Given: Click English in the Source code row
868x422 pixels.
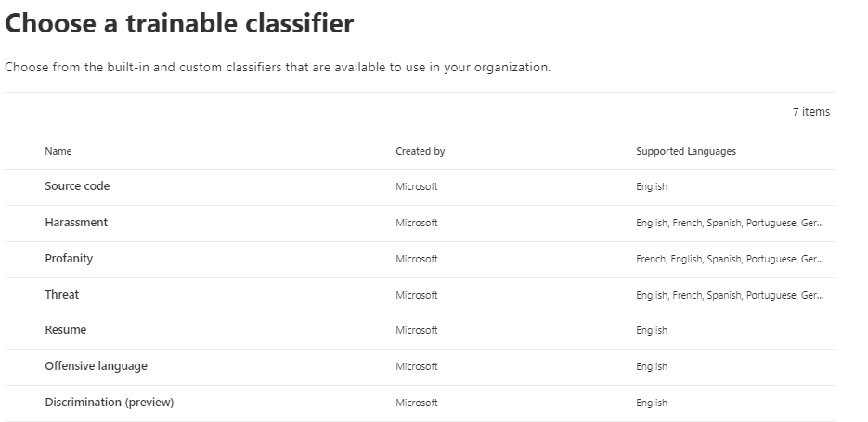Looking at the screenshot, I should (652, 186).
